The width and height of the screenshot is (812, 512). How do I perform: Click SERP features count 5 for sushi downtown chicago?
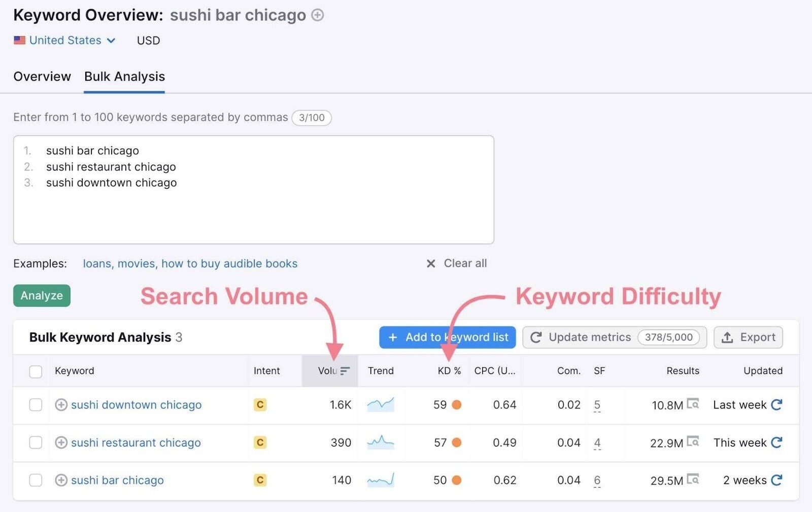597,405
